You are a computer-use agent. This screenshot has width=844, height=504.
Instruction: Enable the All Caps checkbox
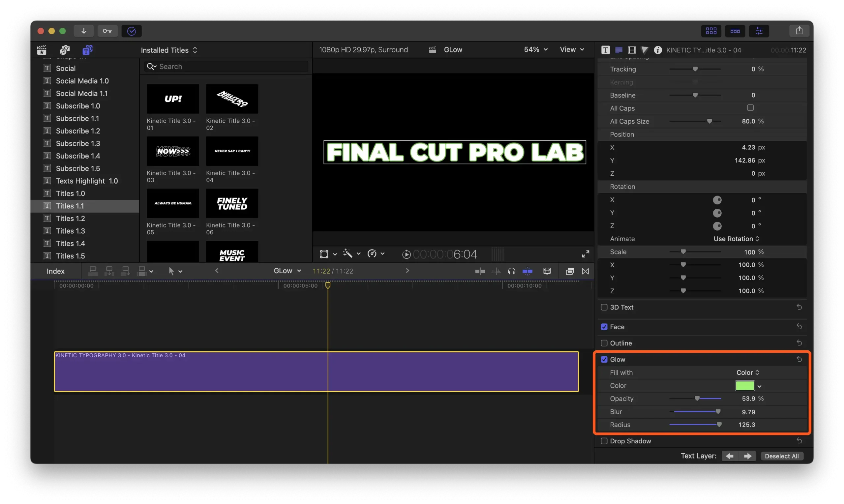(x=750, y=108)
